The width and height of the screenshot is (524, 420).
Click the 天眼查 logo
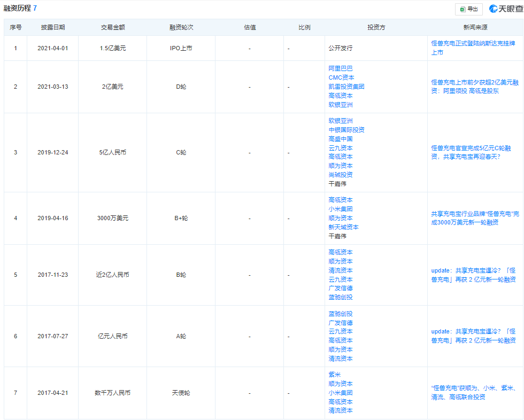click(x=506, y=9)
